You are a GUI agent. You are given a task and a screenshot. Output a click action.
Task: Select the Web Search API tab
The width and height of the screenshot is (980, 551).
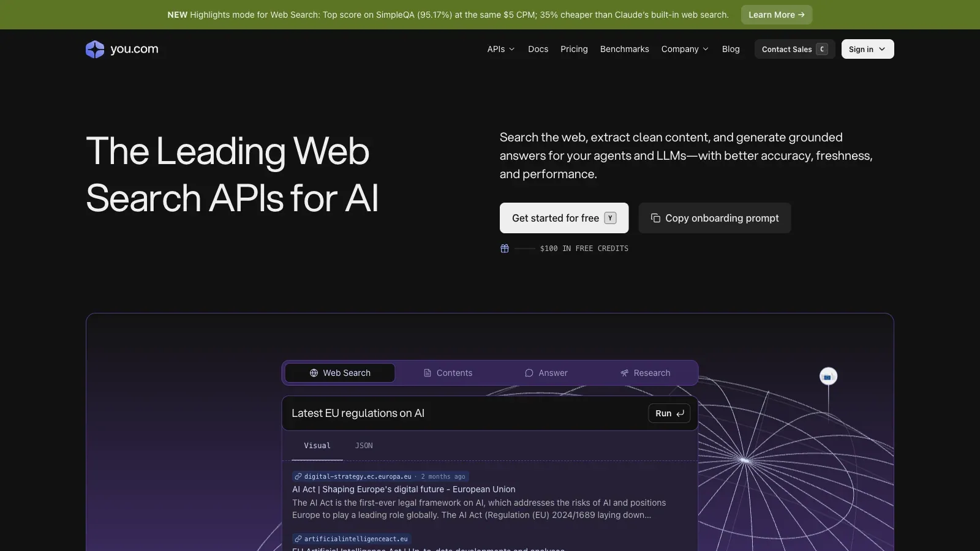coord(340,373)
